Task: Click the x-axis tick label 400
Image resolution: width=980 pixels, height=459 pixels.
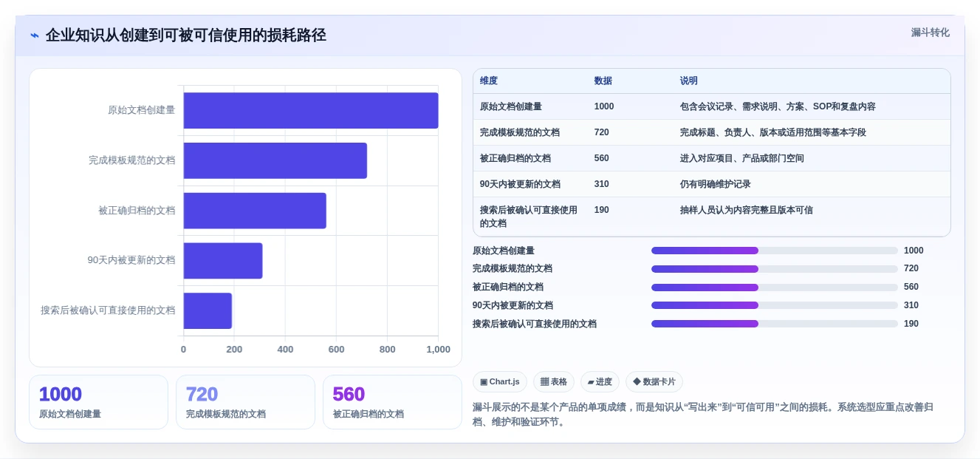Action: click(285, 350)
